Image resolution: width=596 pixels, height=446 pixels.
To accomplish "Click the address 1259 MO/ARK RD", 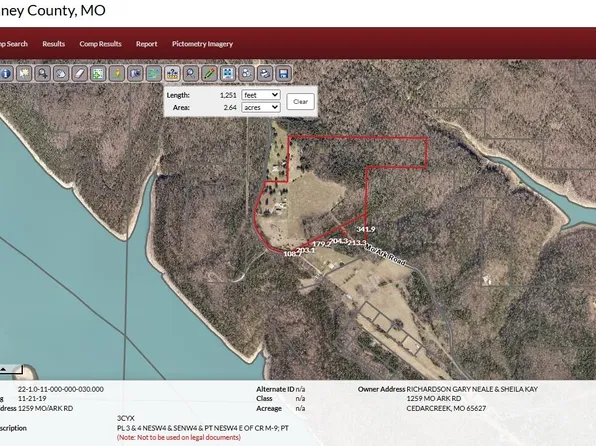I will (46, 408).
